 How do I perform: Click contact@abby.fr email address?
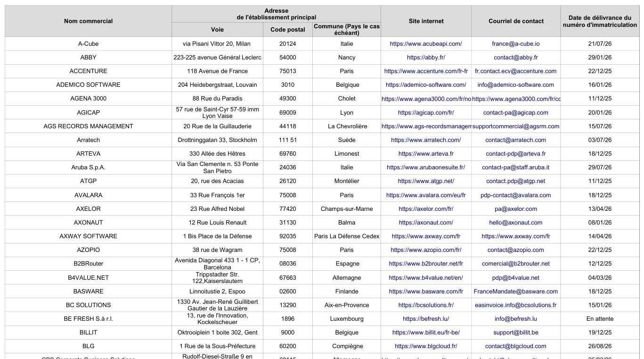click(x=516, y=58)
